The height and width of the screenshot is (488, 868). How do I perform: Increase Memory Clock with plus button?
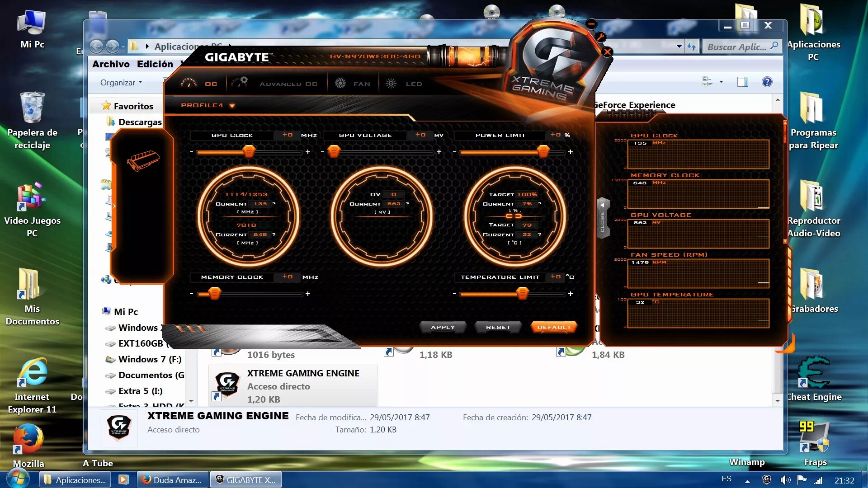point(308,294)
